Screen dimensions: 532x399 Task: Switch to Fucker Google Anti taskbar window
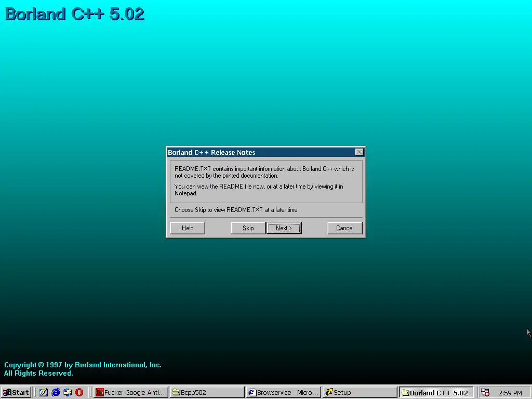click(x=130, y=393)
